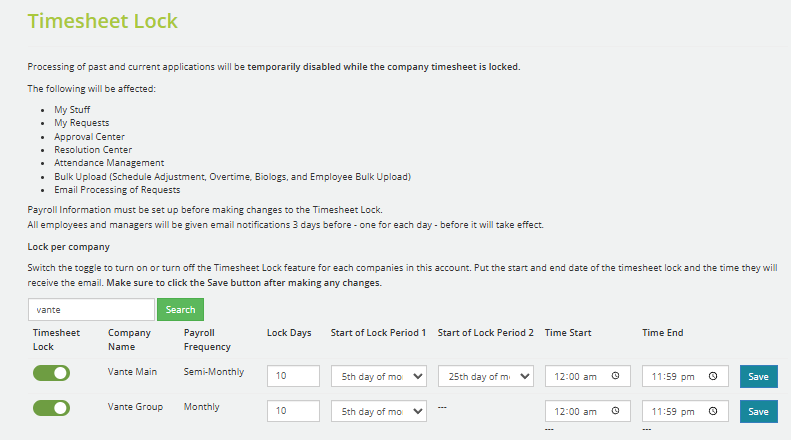Click Lock Days field for Vante Group

293,411
